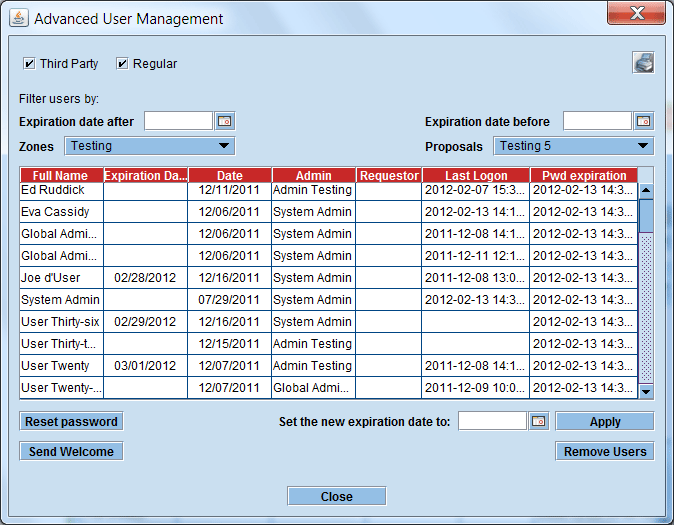Click last logon 2012-02-07 15:3... cell
The image size is (674, 525).
click(475, 190)
